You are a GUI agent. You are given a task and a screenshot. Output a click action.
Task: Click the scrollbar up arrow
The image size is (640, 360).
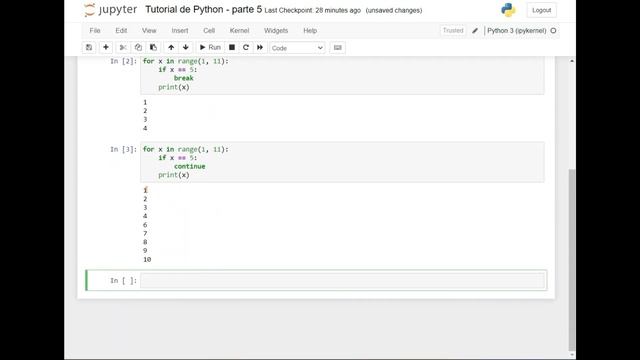[x=572, y=61]
